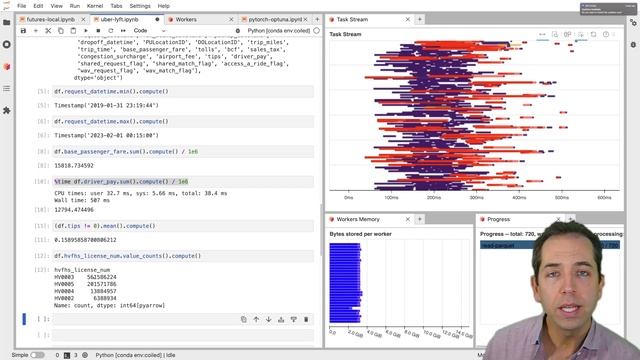Click the status bar kernel Idle text
640x360 pixels.
pyautogui.click(x=135, y=355)
